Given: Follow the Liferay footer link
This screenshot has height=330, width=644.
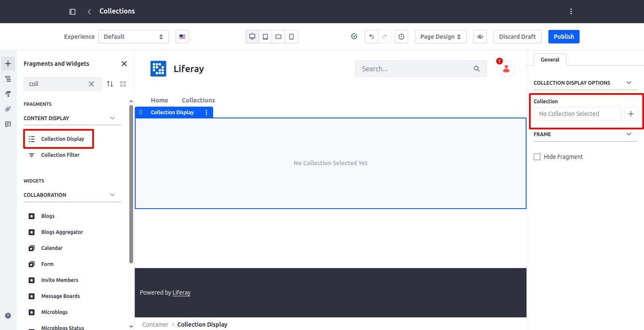Looking at the screenshot, I should coord(182,292).
